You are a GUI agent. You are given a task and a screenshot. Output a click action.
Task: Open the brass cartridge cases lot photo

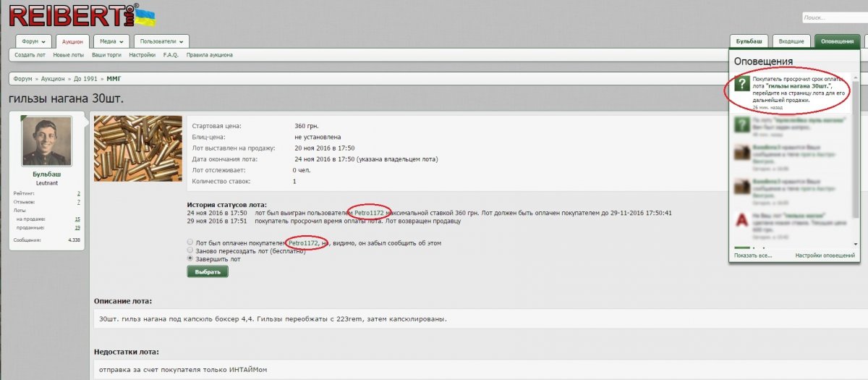pos(137,148)
